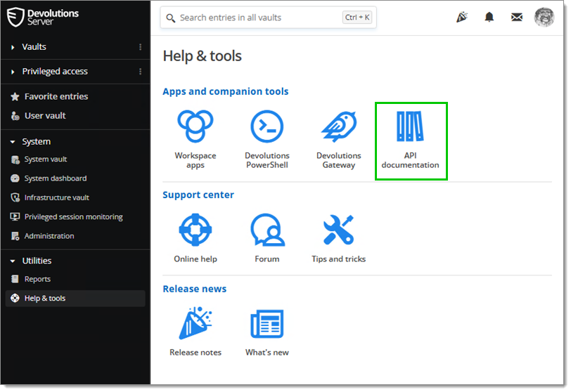The height and width of the screenshot is (392, 571).
Task: Click the Vaults section label
Action: [x=34, y=47]
